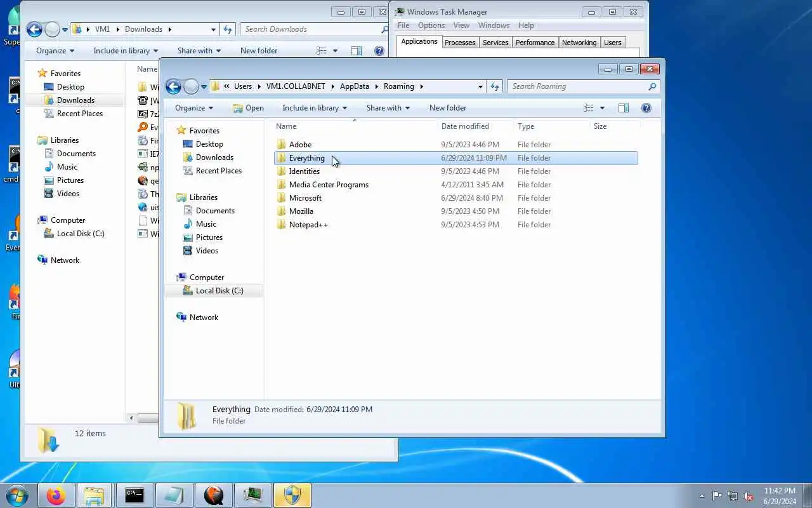Screen dimensions: 812x508
Task: Click New folder in Roaming window
Action: [448, 108]
